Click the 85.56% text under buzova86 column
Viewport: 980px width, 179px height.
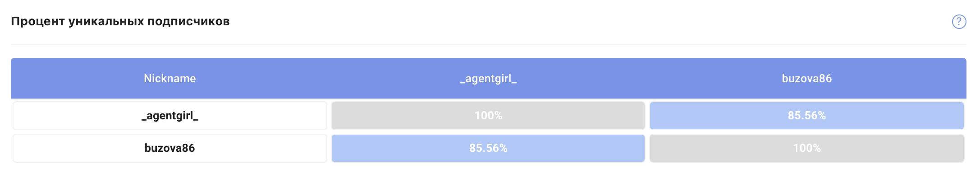tap(807, 116)
